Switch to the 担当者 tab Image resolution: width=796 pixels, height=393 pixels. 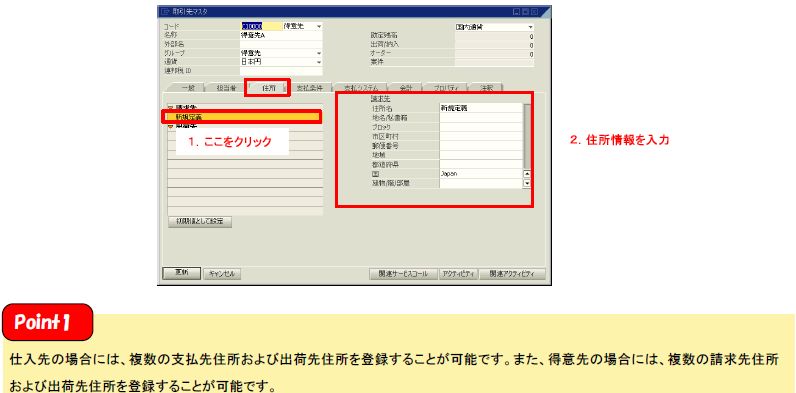pyautogui.click(x=226, y=88)
